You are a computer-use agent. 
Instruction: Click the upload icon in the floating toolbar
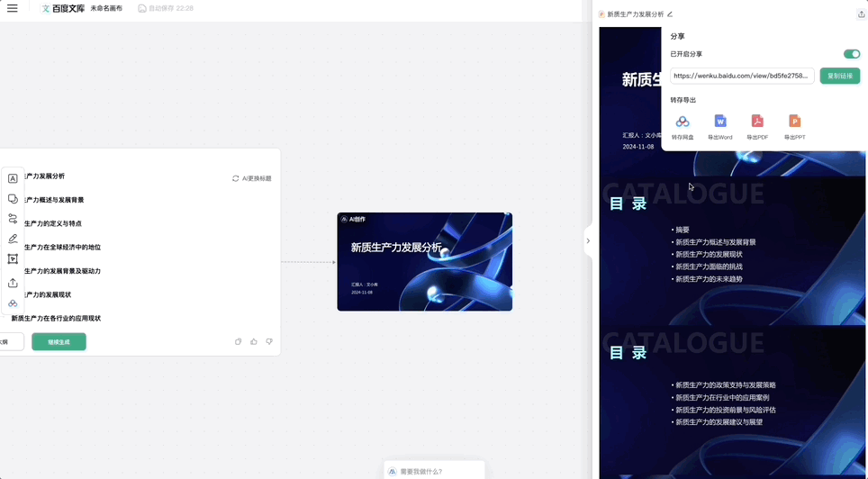pyautogui.click(x=13, y=283)
